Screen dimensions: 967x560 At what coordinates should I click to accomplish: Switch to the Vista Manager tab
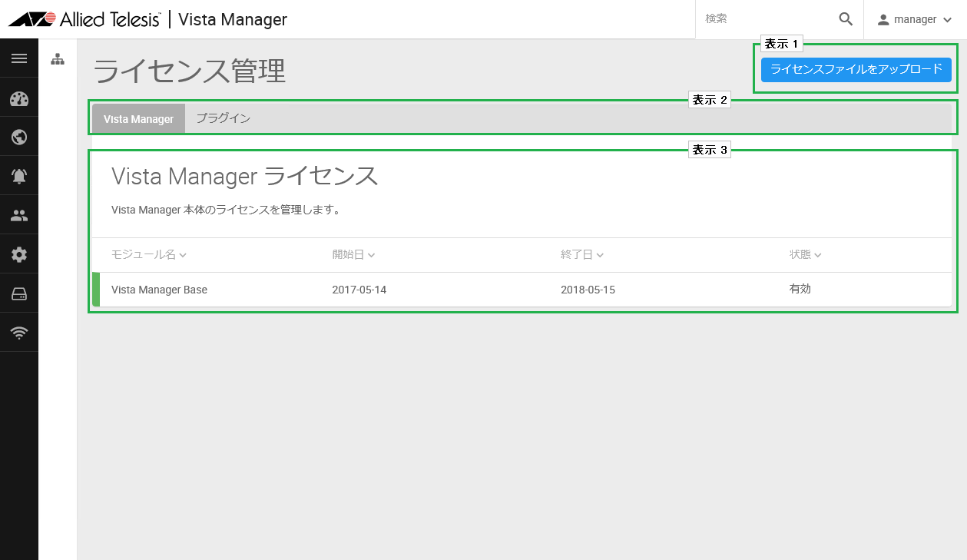[x=139, y=118]
